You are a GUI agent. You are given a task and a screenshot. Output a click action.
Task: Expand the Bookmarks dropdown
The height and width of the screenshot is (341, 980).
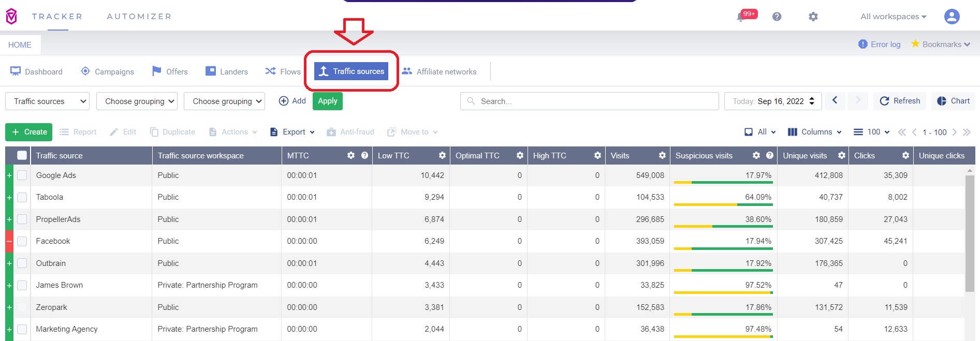pyautogui.click(x=941, y=45)
